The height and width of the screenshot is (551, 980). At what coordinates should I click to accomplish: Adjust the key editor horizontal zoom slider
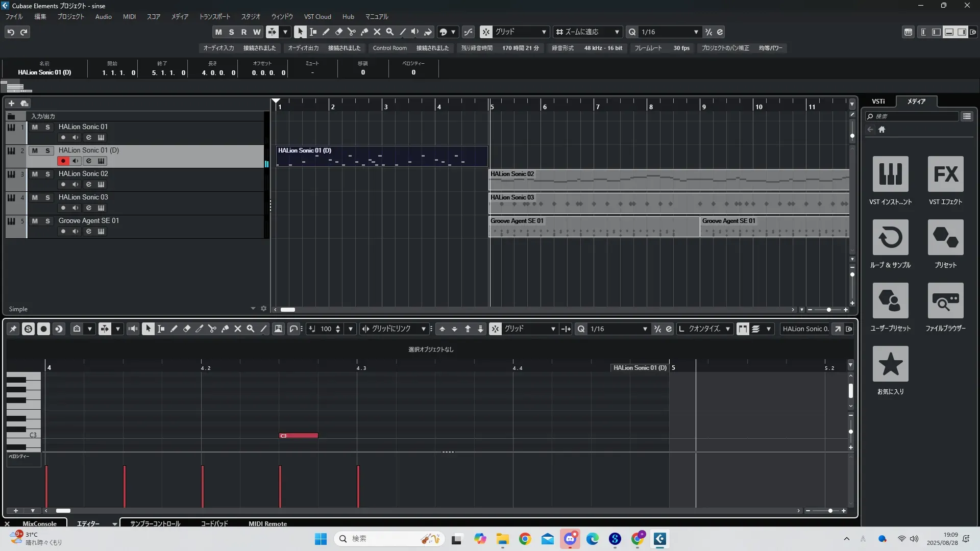(x=830, y=511)
